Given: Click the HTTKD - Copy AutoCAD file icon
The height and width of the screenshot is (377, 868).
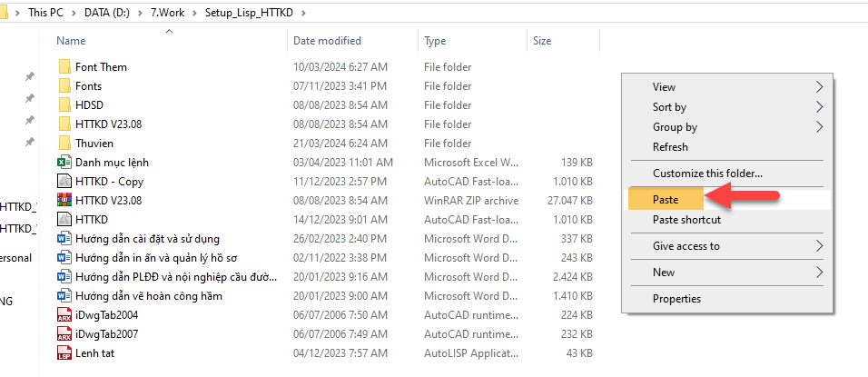Looking at the screenshot, I should [x=64, y=182].
